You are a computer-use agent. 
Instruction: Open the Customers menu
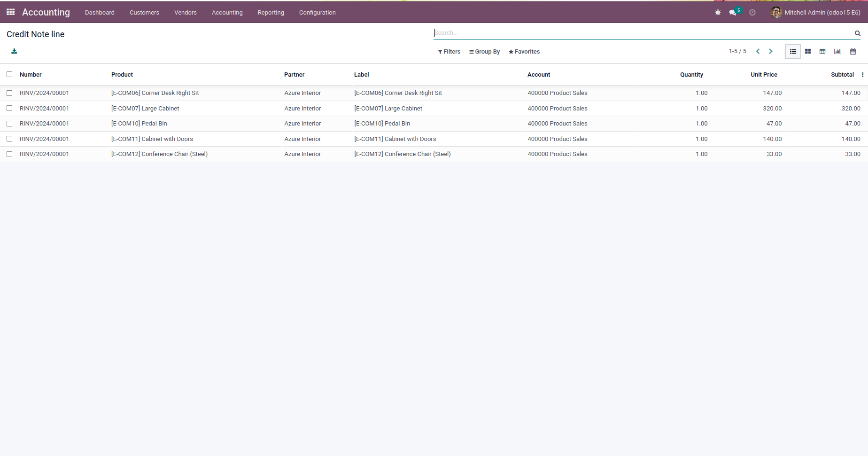pos(144,13)
